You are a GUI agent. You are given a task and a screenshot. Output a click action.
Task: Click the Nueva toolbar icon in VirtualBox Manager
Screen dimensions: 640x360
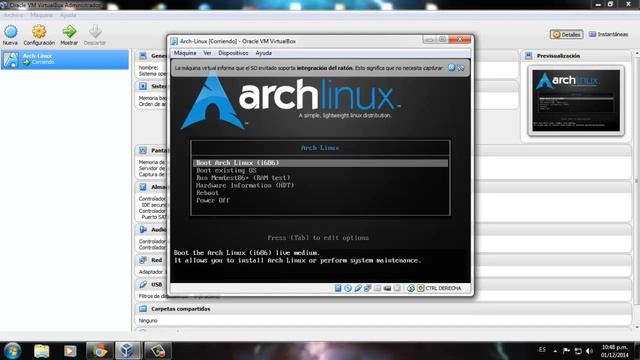(x=11, y=32)
